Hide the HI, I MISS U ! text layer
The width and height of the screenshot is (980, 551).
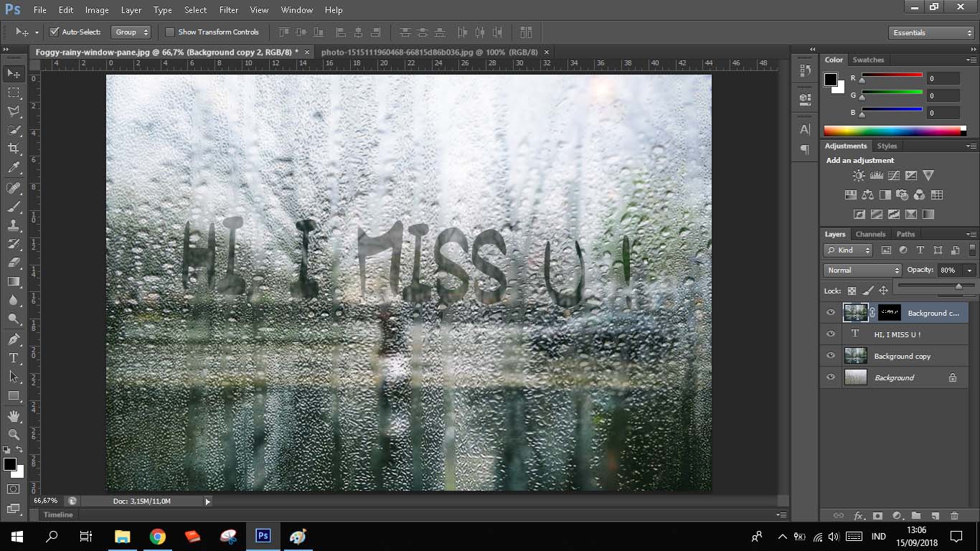(x=831, y=334)
